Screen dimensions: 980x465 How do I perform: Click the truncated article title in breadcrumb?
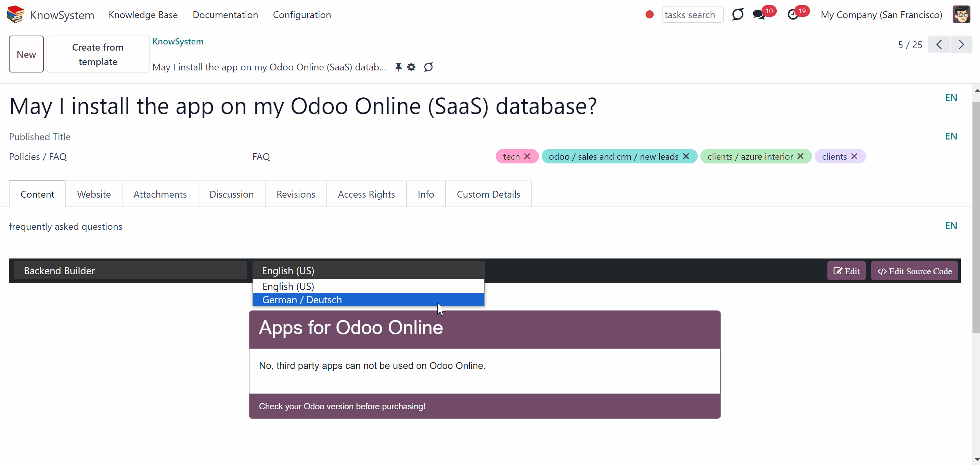pyautogui.click(x=269, y=67)
